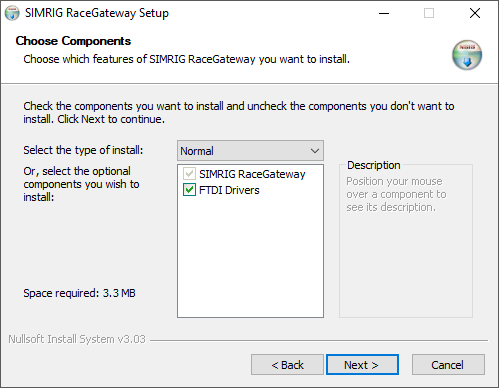Click the 'Check the components you want' instructions
Image resolution: width=499 pixels, height=388 pixels.
coord(239,112)
